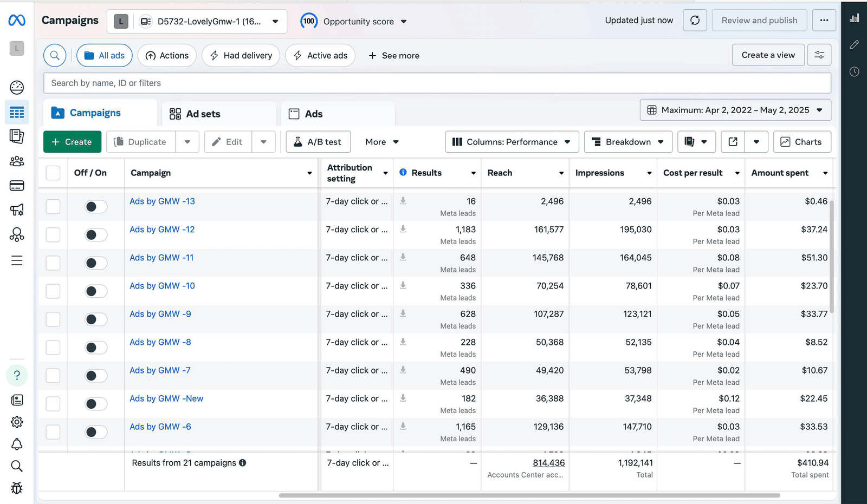Switch to the Campaigns tab

pos(100,113)
